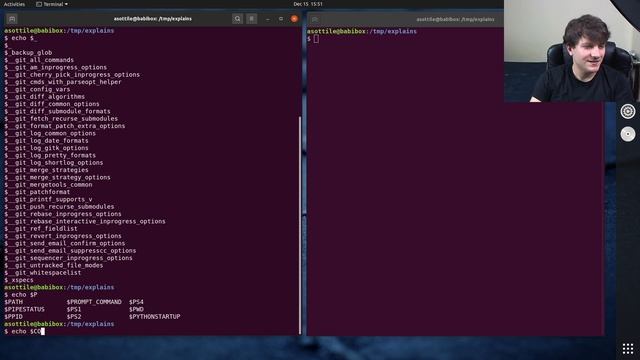Click the new tab icon in right terminal
The height and width of the screenshot is (360, 640).
coord(315,19)
